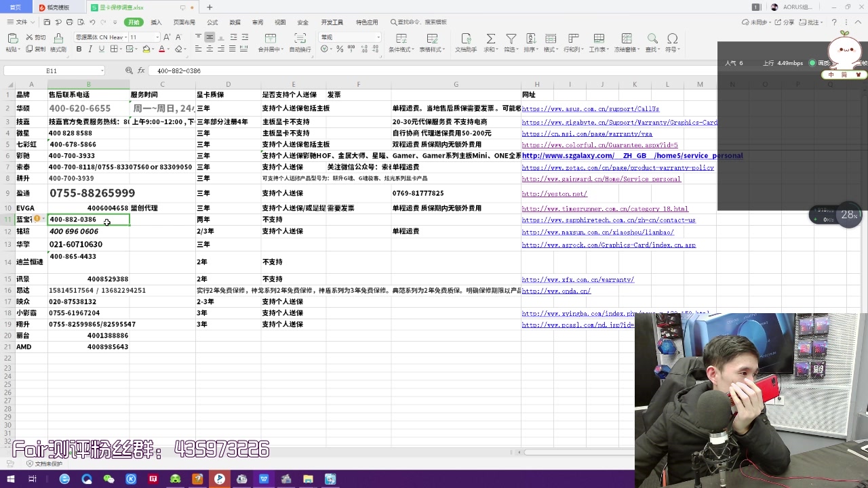Open the font size dropdown
The image size is (868, 488).
coord(157,37)
